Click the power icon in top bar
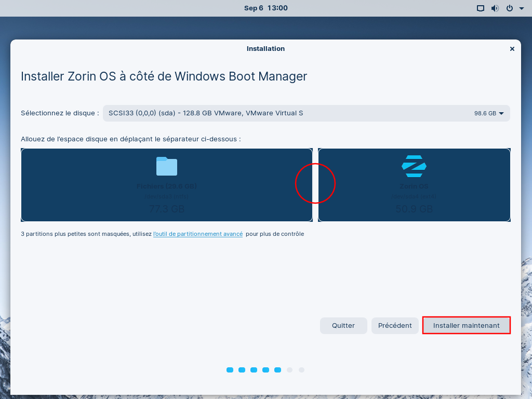Viewport: 532px width, 399px height. click(x=510, y=8)
